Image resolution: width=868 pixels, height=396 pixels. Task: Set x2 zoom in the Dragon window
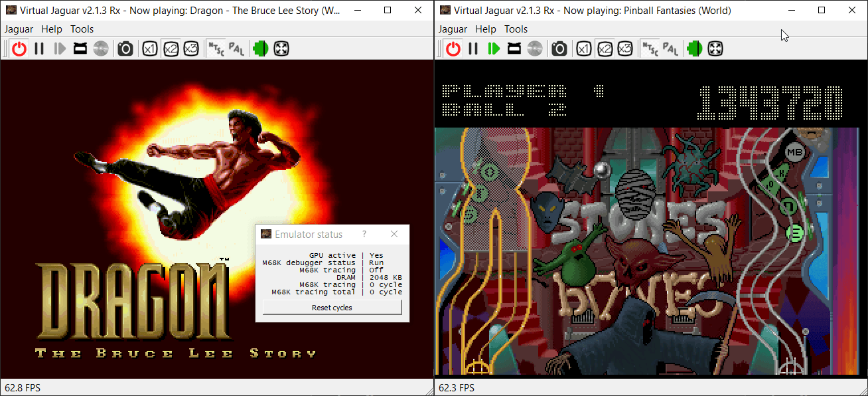171,49
